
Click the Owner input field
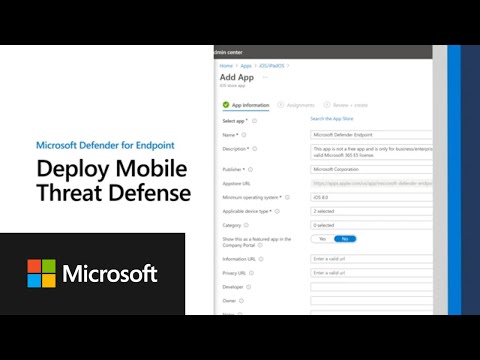(371, 301)
